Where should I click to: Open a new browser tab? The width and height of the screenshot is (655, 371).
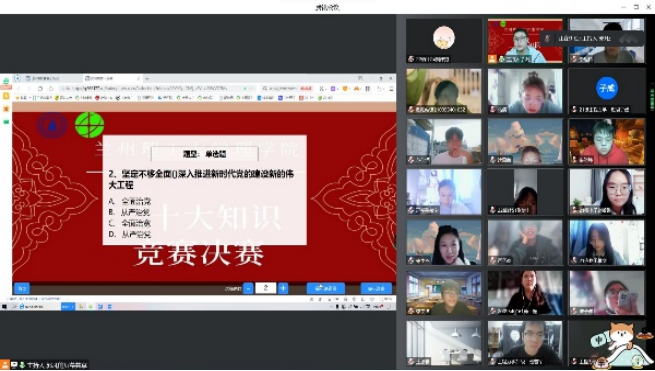coord(147,79)
